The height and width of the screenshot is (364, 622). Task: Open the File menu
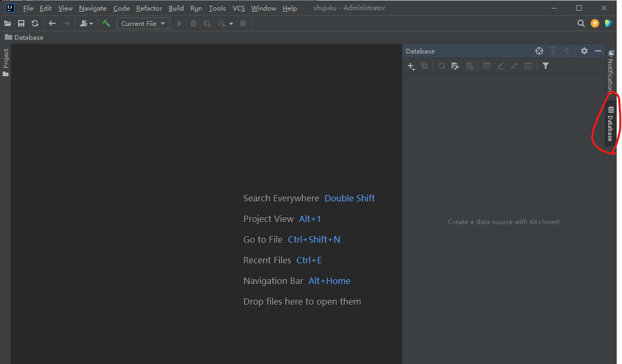(28, 8)
